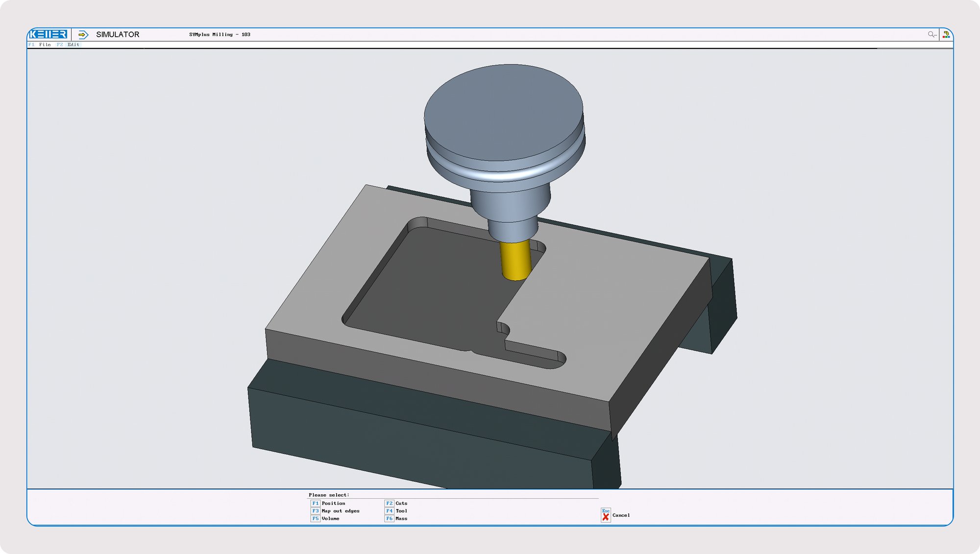Image resolution: width=980 pixels, height=554 pixels.
Task: Open the F1 File menu
Action: pos(40,44)
